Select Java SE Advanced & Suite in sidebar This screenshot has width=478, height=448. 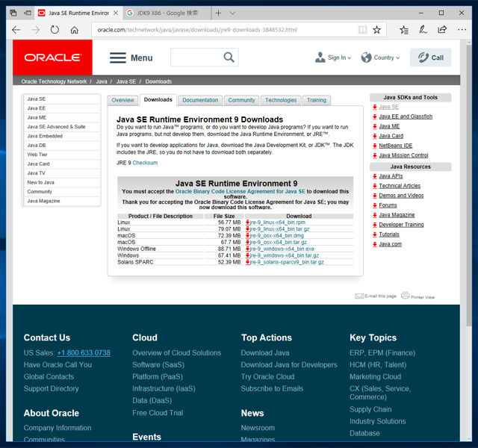point(61,127)
